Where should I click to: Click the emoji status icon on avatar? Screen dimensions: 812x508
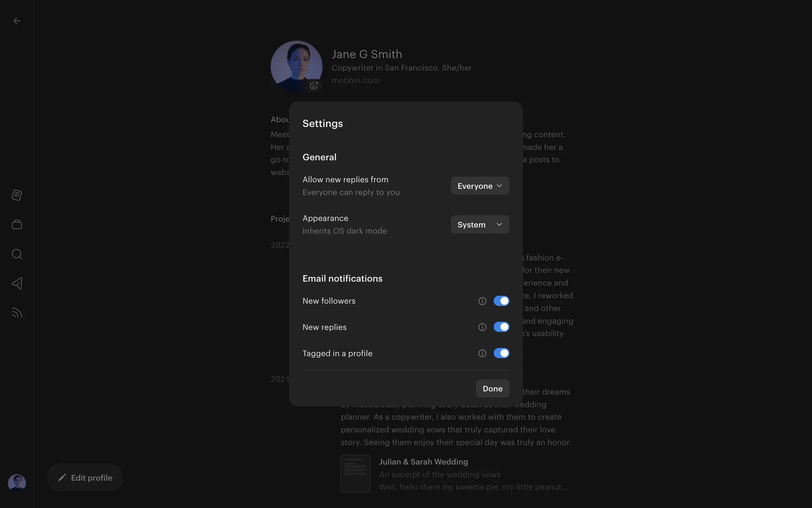click(314, 86)
